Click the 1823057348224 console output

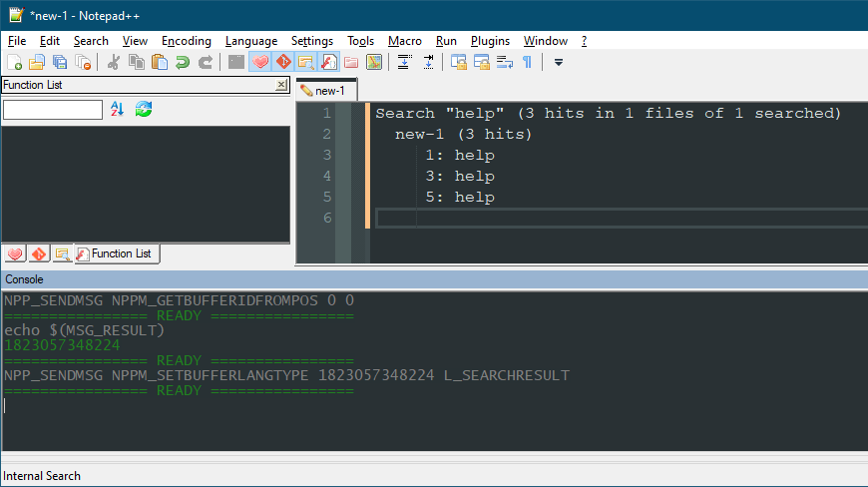pos(62,345)
